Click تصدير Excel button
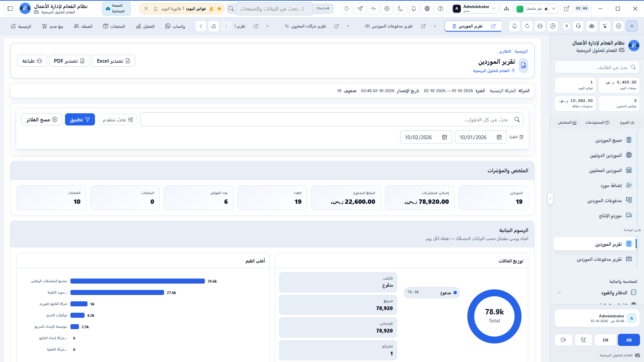This screenshot has width=644, height=362. click(113, 61)
